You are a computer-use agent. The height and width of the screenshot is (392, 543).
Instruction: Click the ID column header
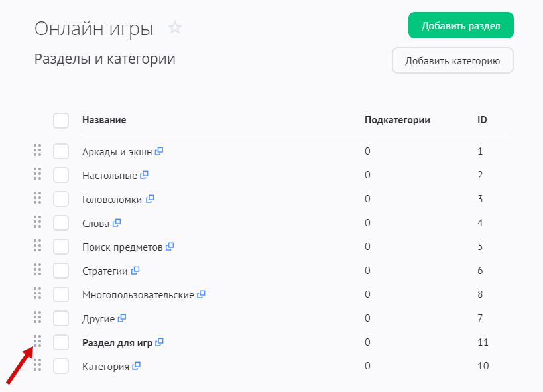tap(483, 120)
